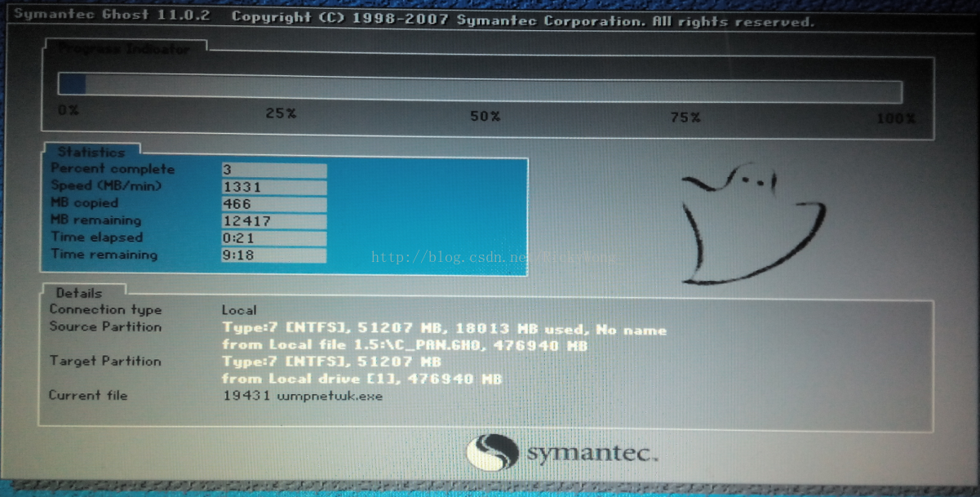Click the 'Current file' label
This screenshot has width=980, height=497.
tap(88, 396)
